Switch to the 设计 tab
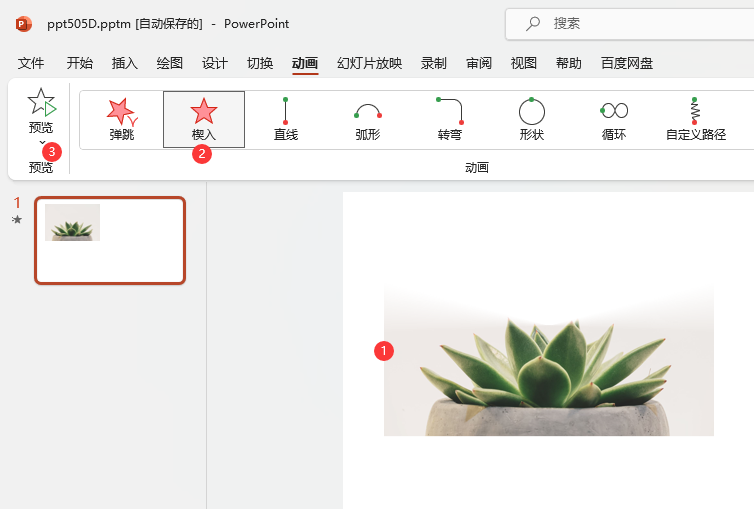Screen dimensions: 754x509 click(214, 63)
